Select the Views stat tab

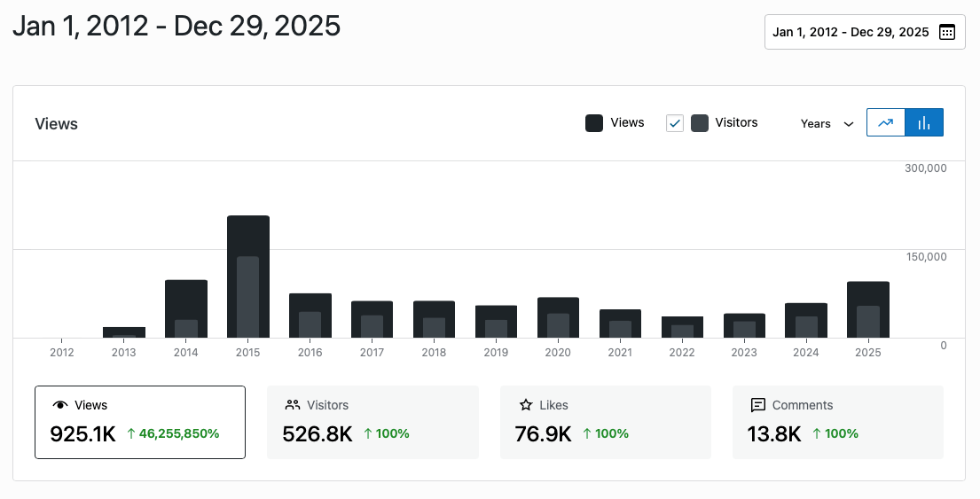[140, 422]
